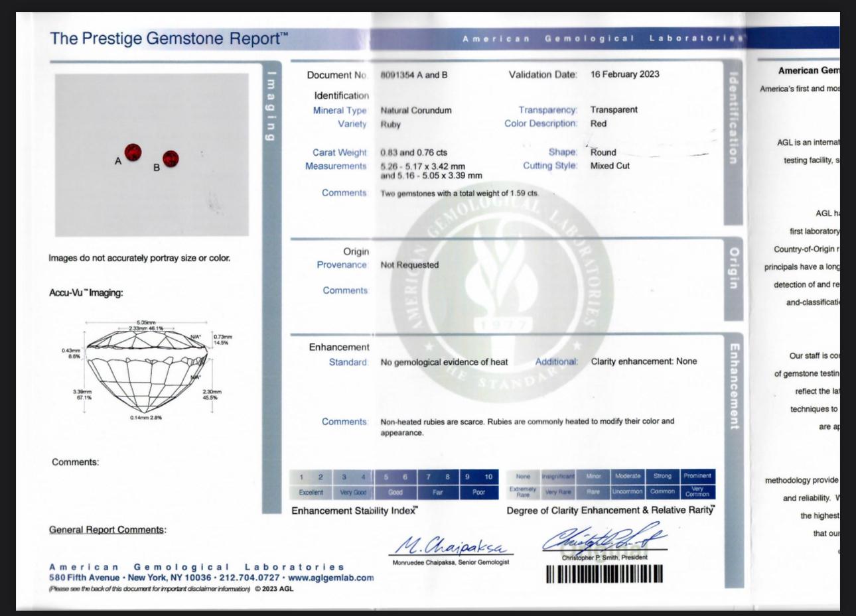This screenshot has height=616, width=856.
Task: Click the '0.14mm 2.8%' diagram dimension
Action: (x=146, y=418)
